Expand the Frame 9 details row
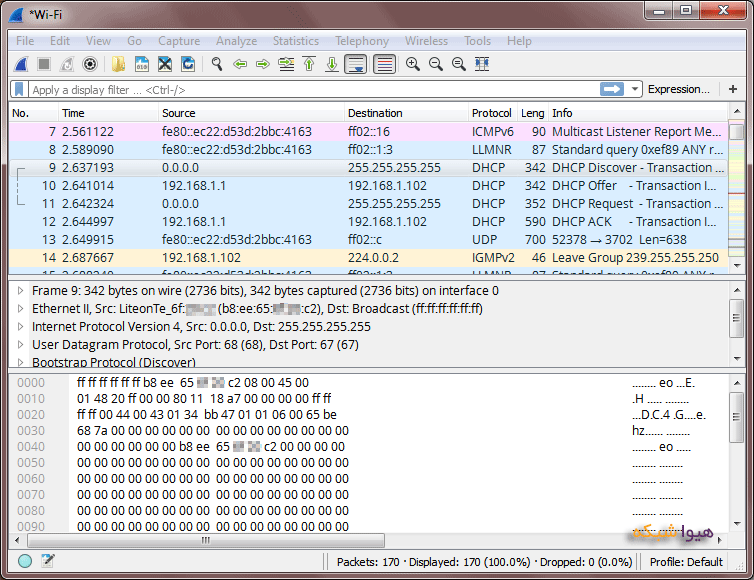The width and height of the screenshot is (754, 580). [x=20, y=290]
